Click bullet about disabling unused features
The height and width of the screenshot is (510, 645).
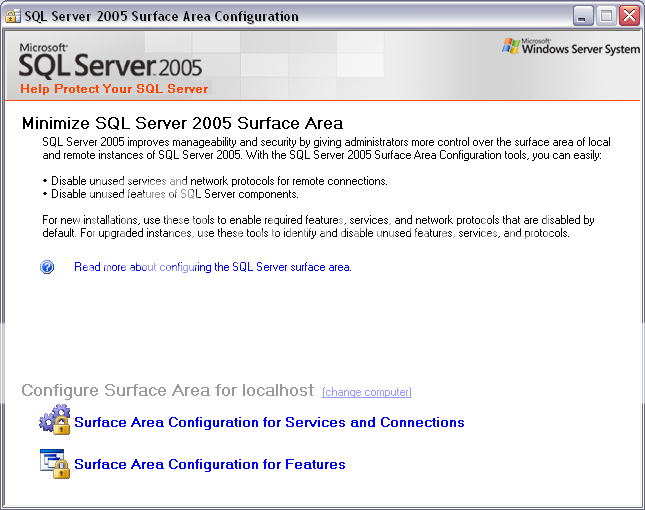coord(170,194)
